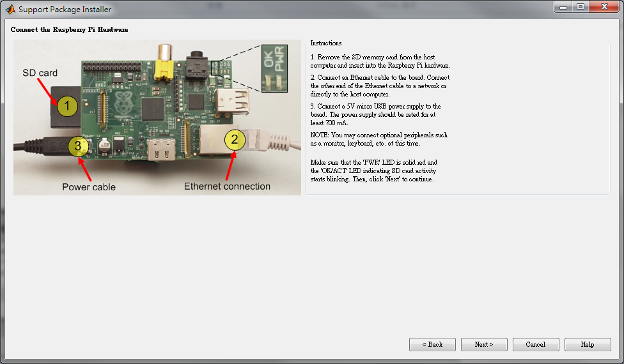Go back with the < Back button

pyautogui.click(x=432, y=345)
